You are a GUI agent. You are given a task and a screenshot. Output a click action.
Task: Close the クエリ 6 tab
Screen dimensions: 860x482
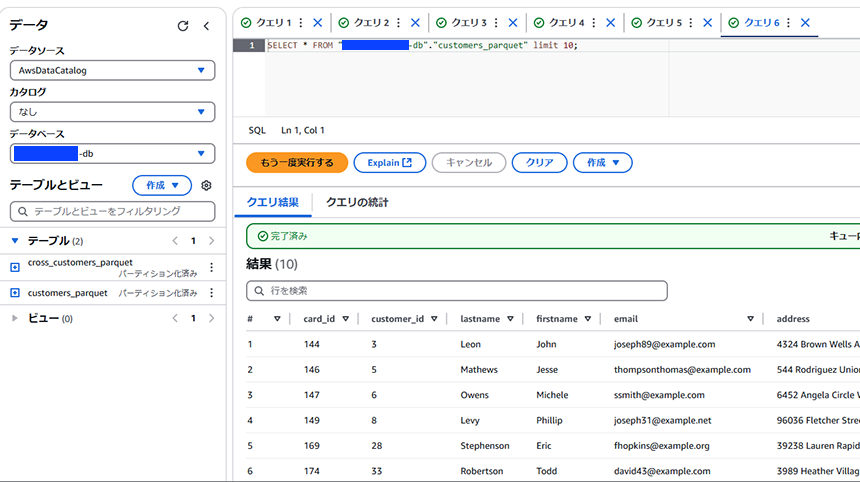805,22
